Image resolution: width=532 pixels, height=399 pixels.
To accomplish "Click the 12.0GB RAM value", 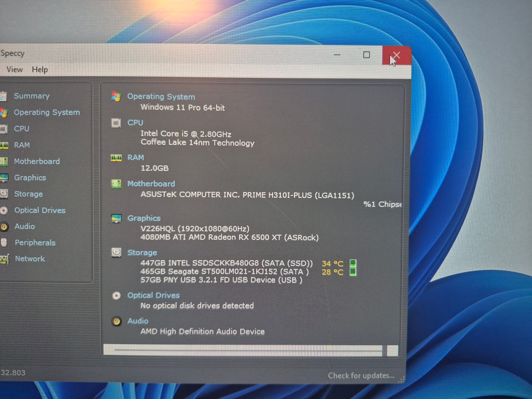I will tap(155, 168).
